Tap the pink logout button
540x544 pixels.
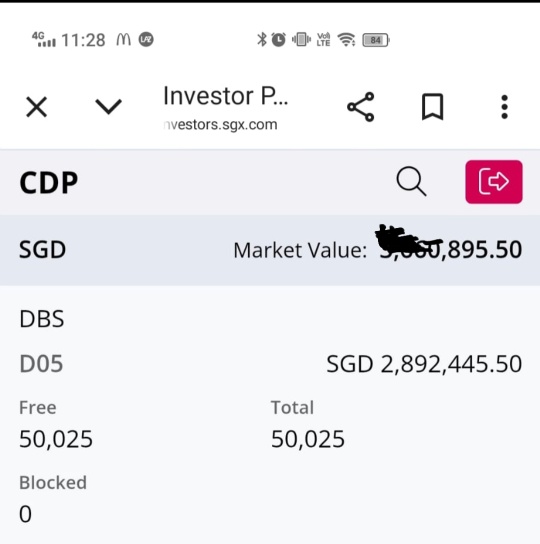point(494,181)
